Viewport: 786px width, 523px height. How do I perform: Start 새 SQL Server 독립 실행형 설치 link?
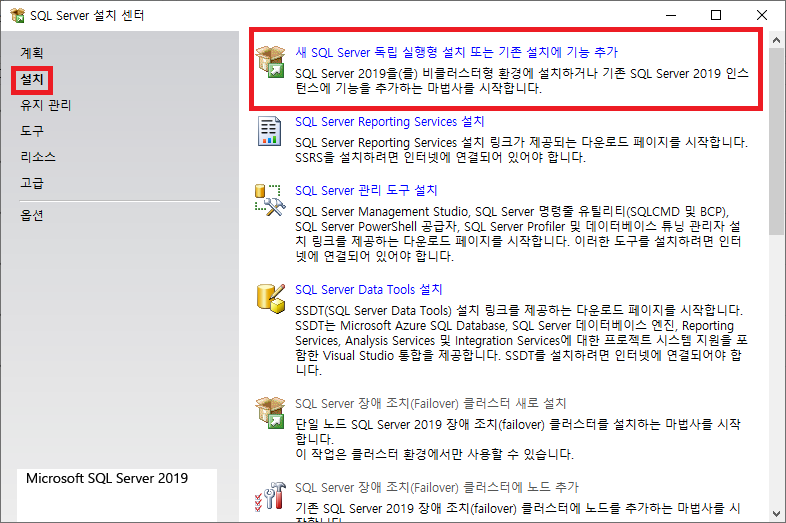tap(456, 52)
